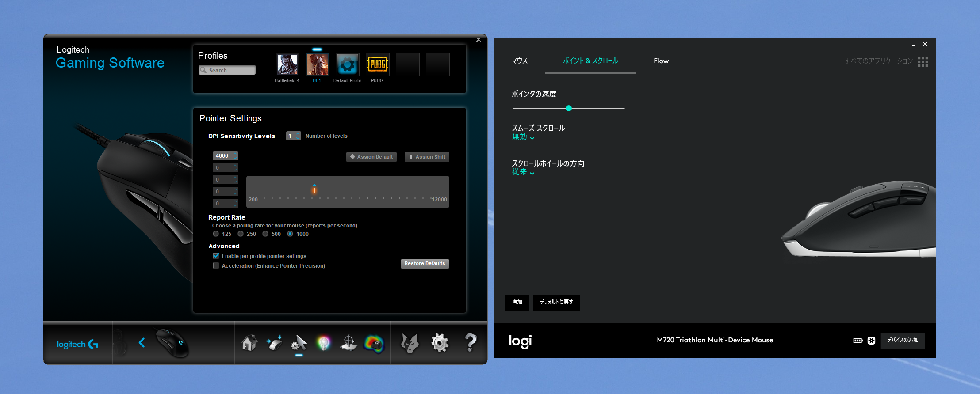Select the Default Profile gear thumbnail
980x394 pixels.
[x=347, y=64]
